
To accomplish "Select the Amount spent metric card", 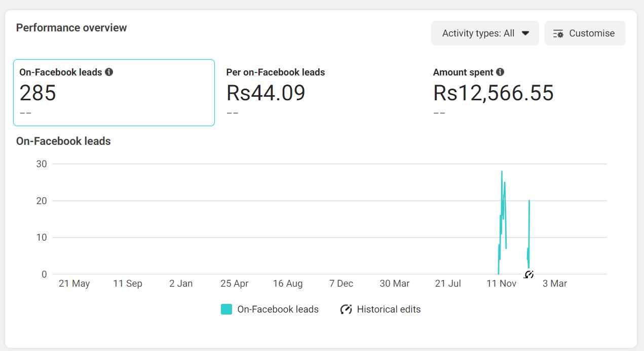I will 527,93.
